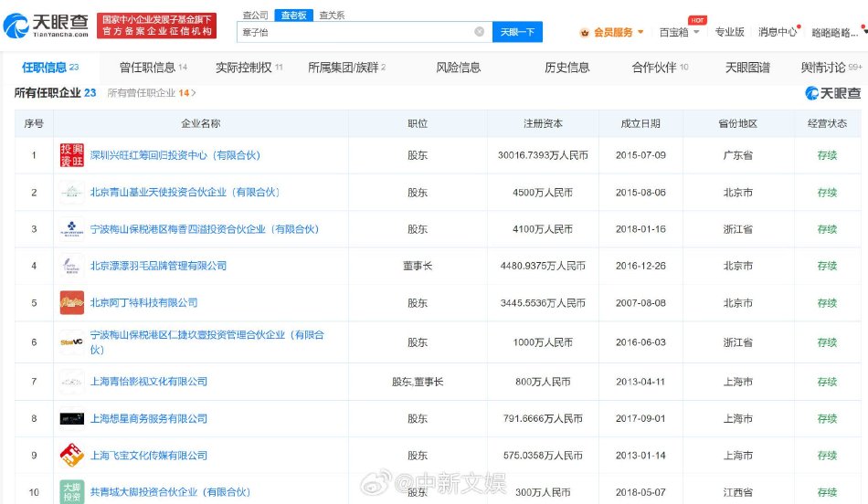
Task: Click the 宁波梅山保税港区梅香四溢 company logo
Action: (x=71, y=229)
